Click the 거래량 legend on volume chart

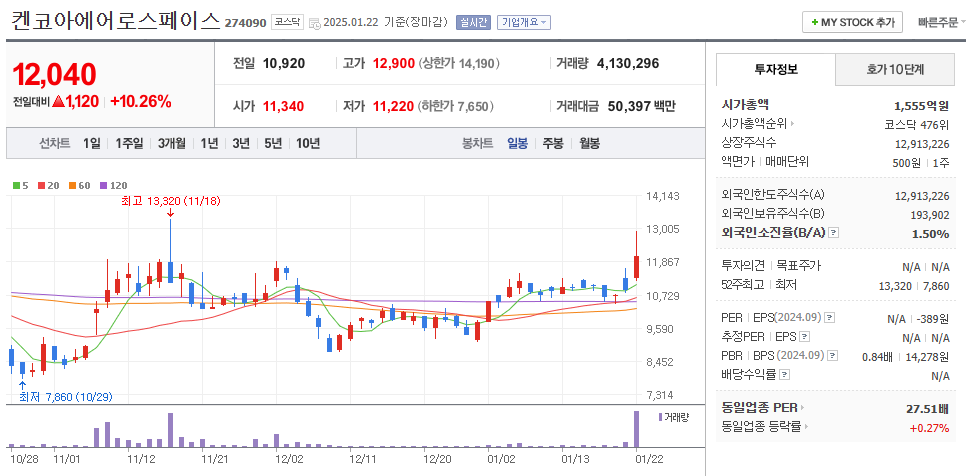[x=673, y=417]
